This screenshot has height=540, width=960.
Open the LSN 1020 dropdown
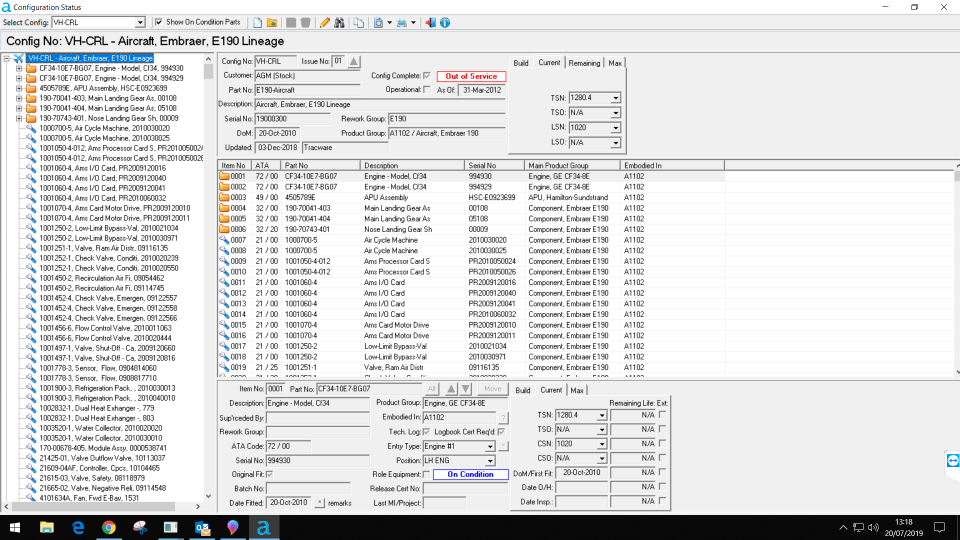pos(615,127)
